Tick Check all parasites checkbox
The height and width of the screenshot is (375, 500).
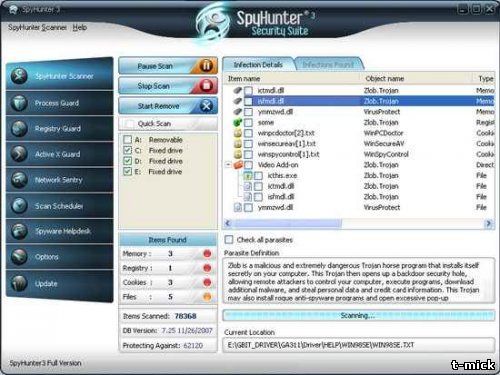[229, 239]
